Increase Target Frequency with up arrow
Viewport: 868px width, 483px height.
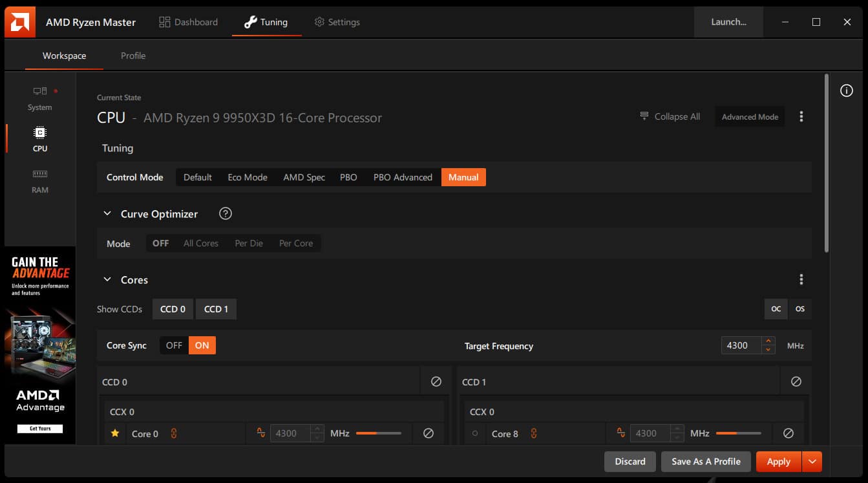tap(768, 341)
